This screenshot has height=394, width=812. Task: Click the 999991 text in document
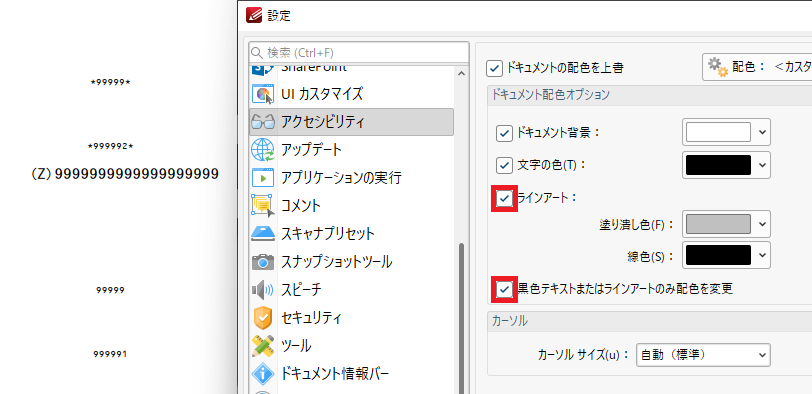[110, 354]
